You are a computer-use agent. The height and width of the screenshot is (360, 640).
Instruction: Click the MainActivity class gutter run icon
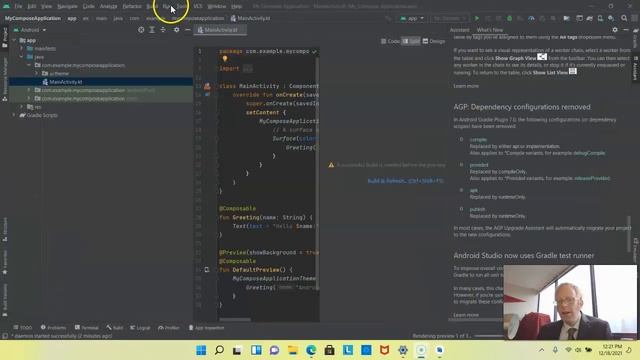[207, 86]
